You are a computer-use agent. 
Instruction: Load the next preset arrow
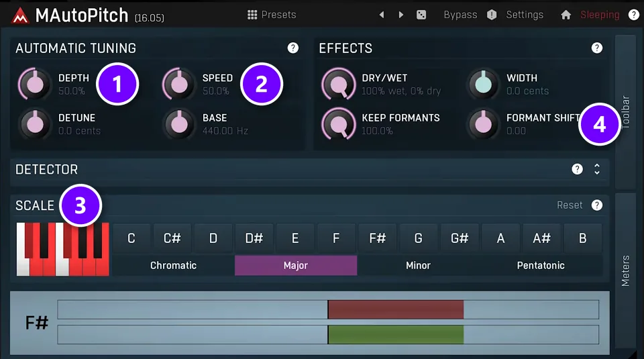click(401, 15)
